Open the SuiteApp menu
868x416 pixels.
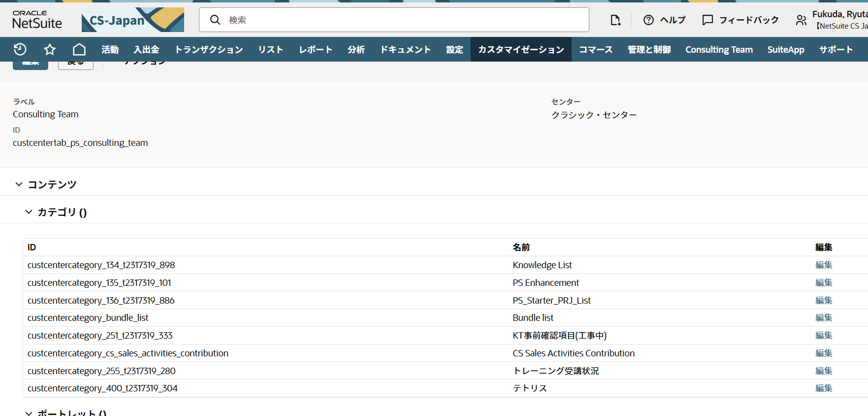pyautogui.click(x=786, y=49)
